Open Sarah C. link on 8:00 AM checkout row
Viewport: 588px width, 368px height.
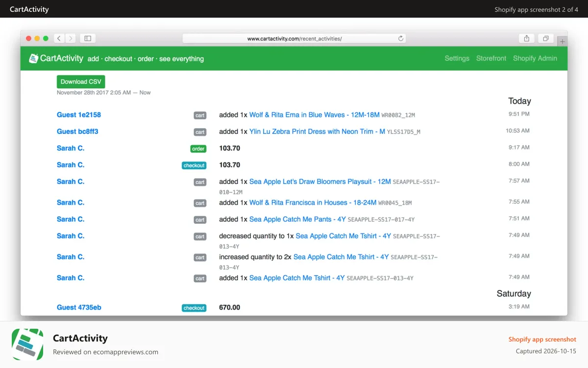pos(71,165)
